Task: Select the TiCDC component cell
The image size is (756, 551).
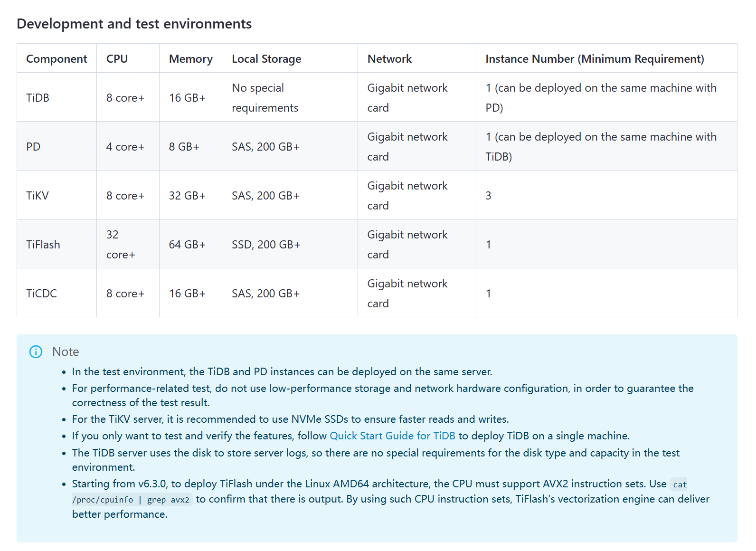Action: (57, 293)
